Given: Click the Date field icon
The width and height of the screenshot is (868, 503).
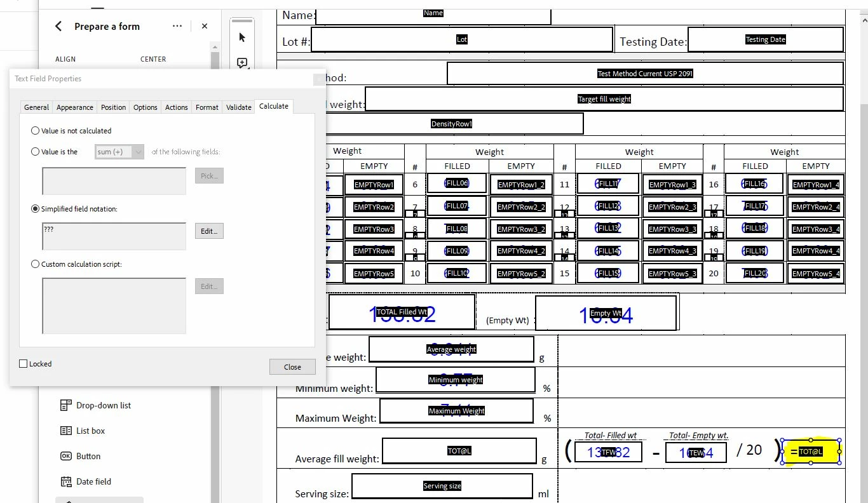Looking at the screenshot, I should coord(66,481).
